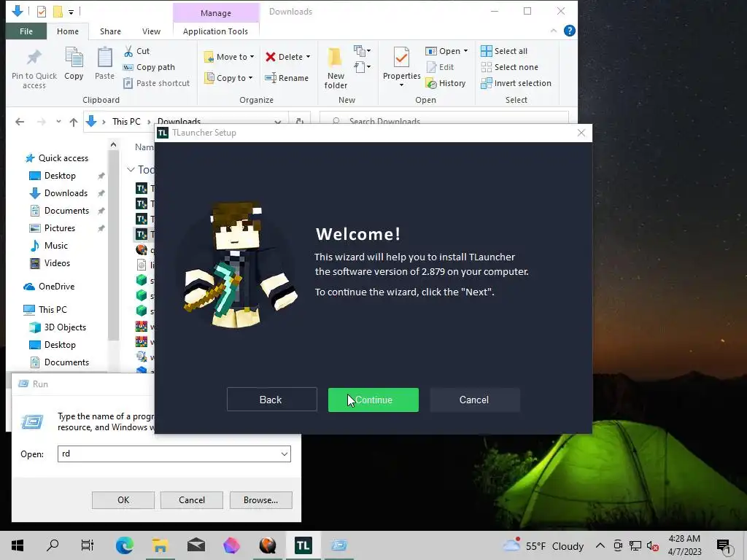Open the New item dropdown icon
The image size is (747, 560).
[x=362, y=50]
